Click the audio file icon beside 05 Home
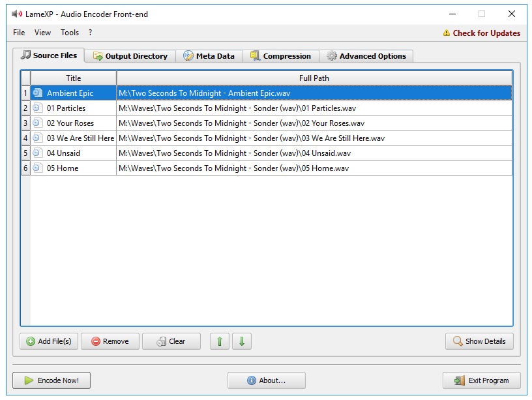This screenshot has width=532, height=400. coord(37,168)
